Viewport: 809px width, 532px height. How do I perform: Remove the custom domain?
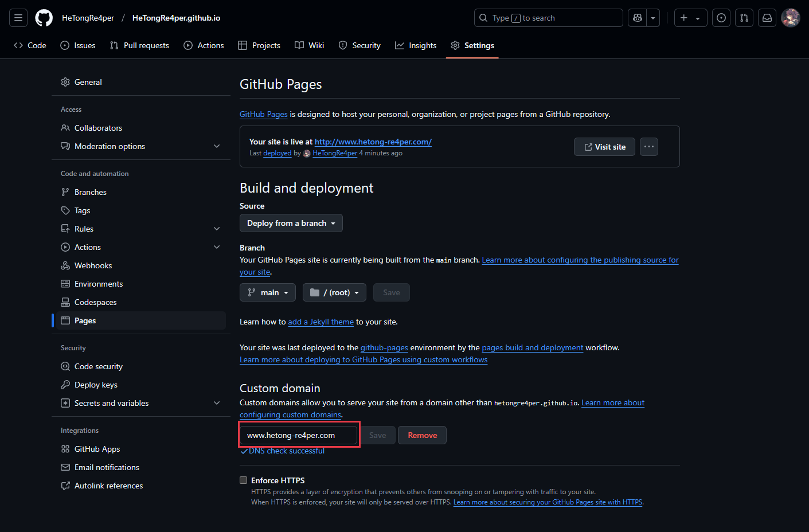(422, 435)
